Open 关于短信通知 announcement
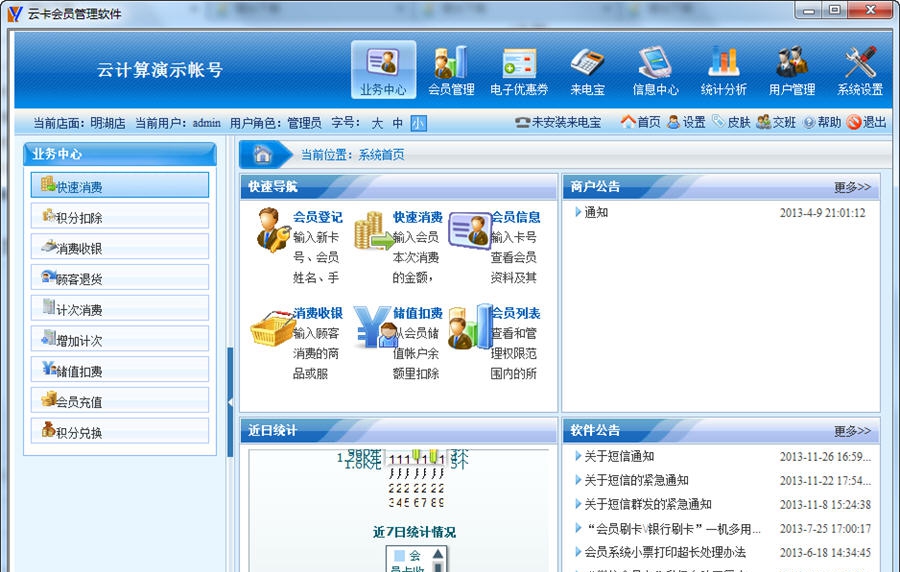 coord(619,456)
